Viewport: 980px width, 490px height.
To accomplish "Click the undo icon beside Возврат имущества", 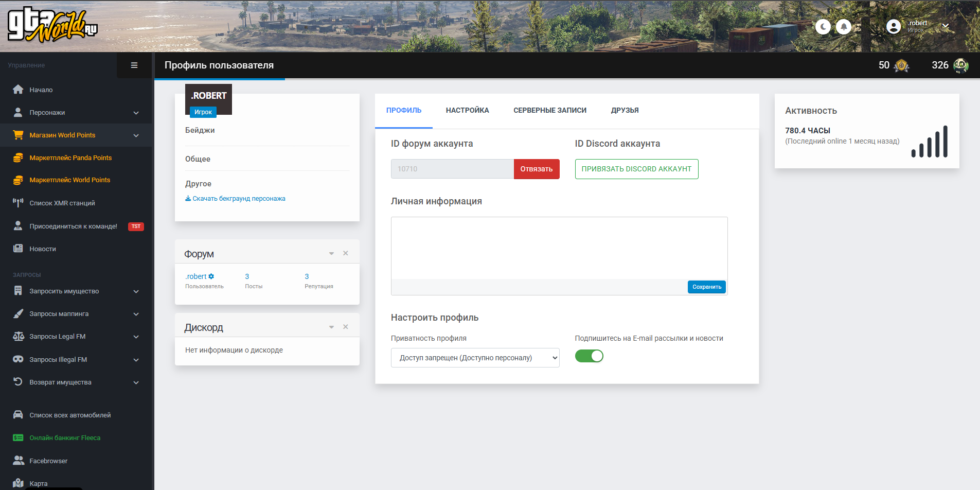I will (18, 382).
